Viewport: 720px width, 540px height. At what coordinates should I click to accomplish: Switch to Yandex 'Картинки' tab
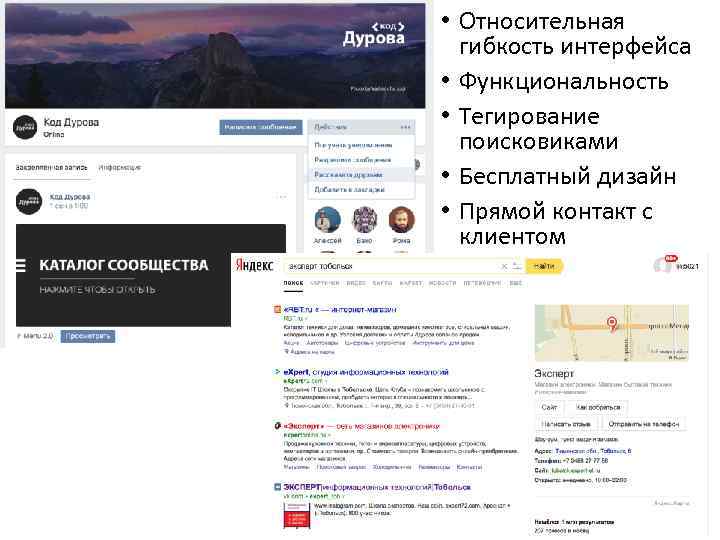pos(325,283)
